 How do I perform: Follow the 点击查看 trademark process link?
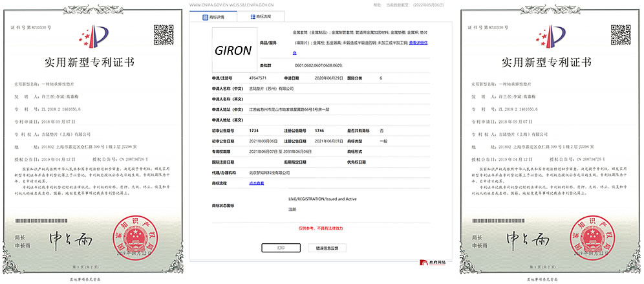(x=257, y=182)
